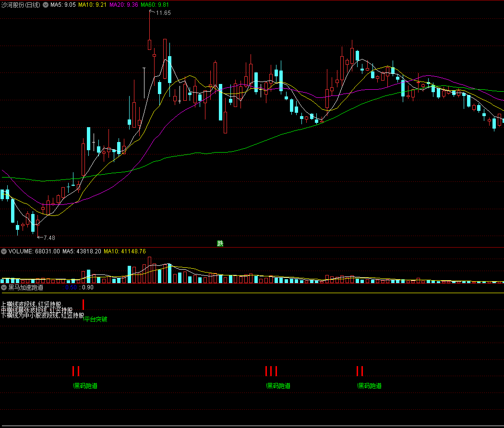Open the VOLUME indicator dropdown arrow
This screenshot has width=504, height=428.
[x=4, y=251]
